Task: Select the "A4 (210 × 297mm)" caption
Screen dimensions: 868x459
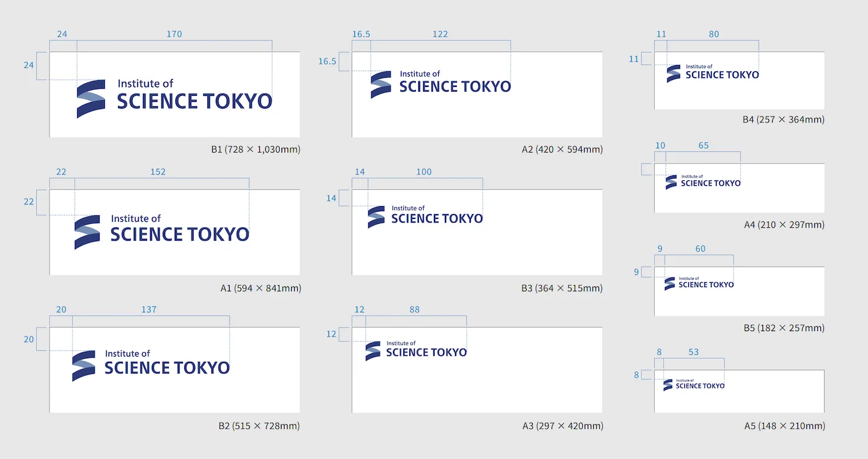Action: [x=784, y=224]
